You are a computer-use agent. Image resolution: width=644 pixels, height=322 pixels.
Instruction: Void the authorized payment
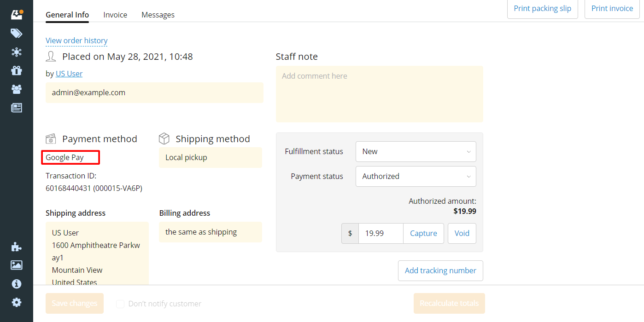[462, 233]
